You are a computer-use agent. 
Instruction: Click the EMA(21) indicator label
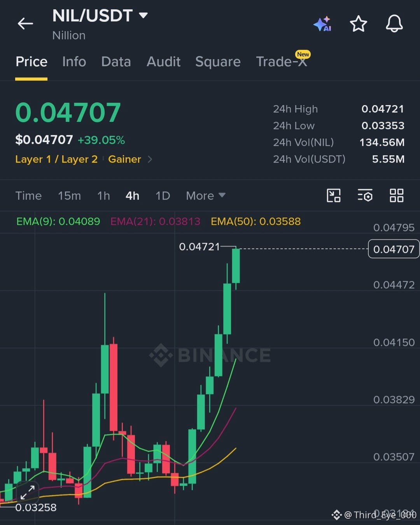155,221
